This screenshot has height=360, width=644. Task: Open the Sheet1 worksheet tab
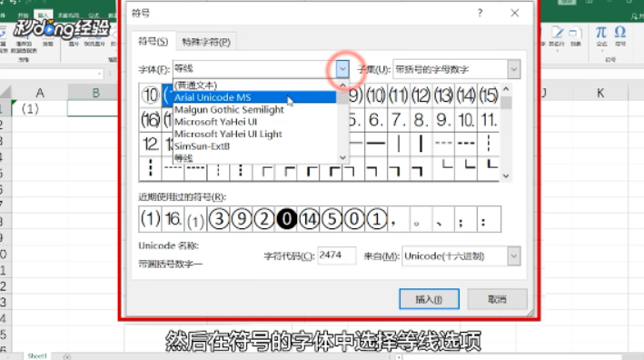(37, 355)
